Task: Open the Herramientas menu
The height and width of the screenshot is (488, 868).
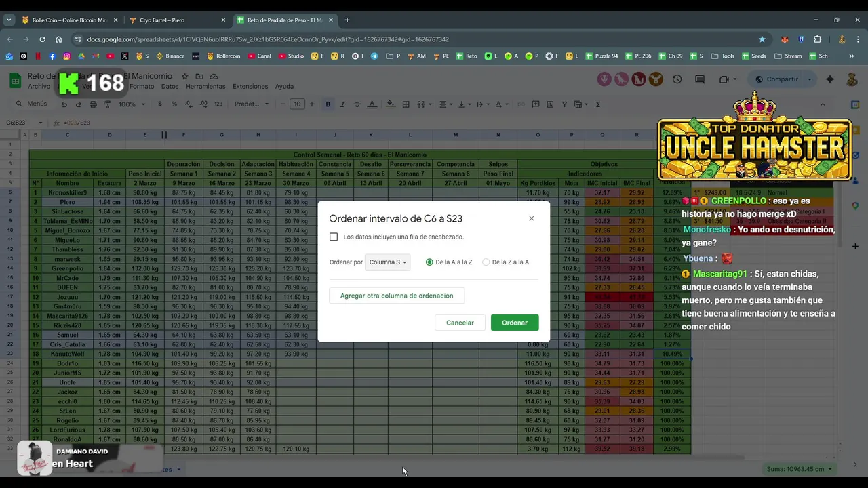Action: 205,87
